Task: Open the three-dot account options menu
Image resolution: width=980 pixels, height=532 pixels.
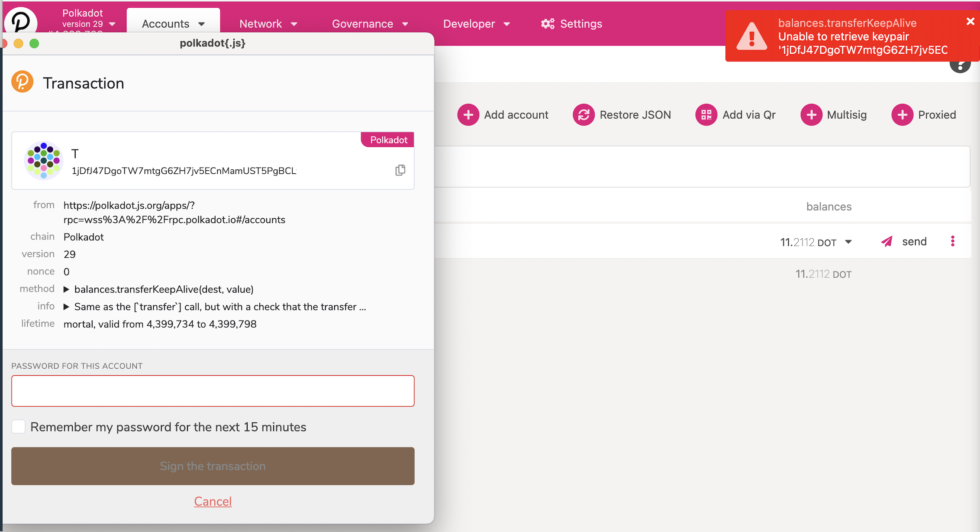Action: (952, 241)
